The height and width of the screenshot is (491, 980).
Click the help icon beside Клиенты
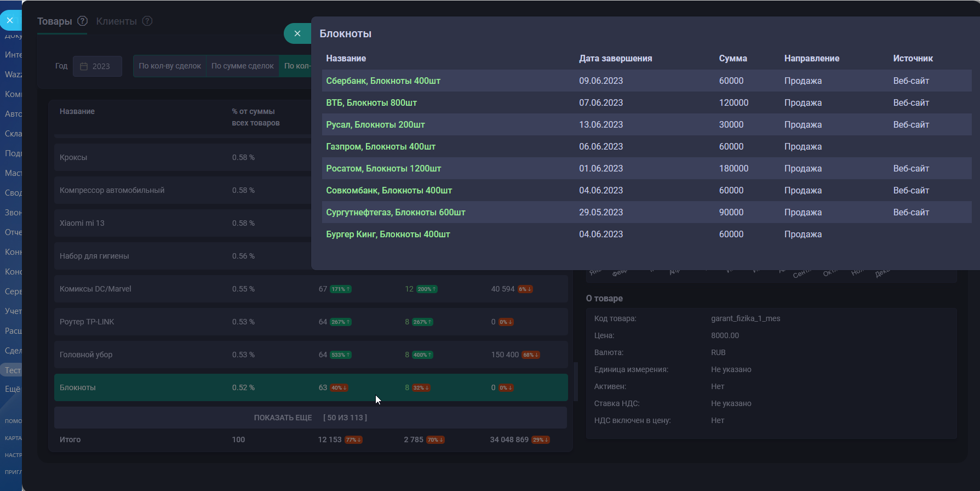[147, 21]
